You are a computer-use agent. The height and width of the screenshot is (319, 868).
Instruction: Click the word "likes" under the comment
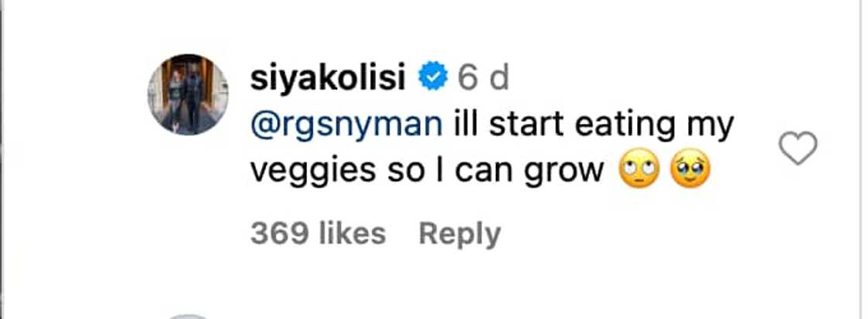click(x=351, y=233)
